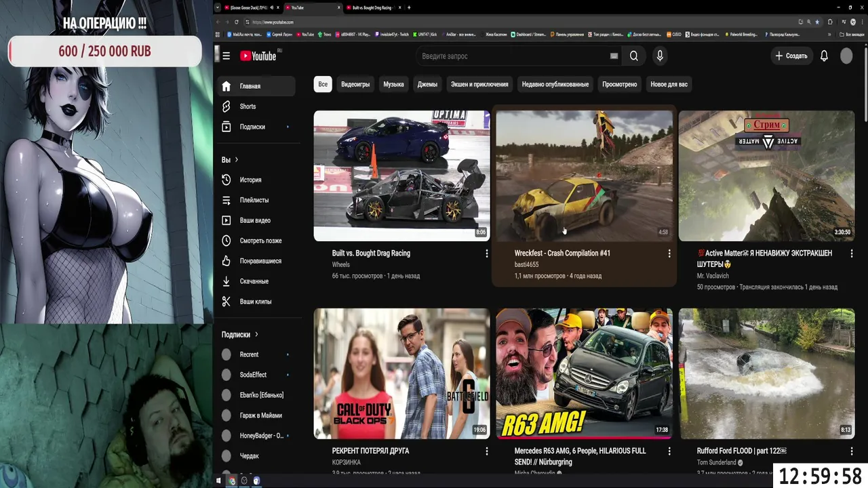
Task: Open Подписки in the main sidebar
Action: [256, 127]
